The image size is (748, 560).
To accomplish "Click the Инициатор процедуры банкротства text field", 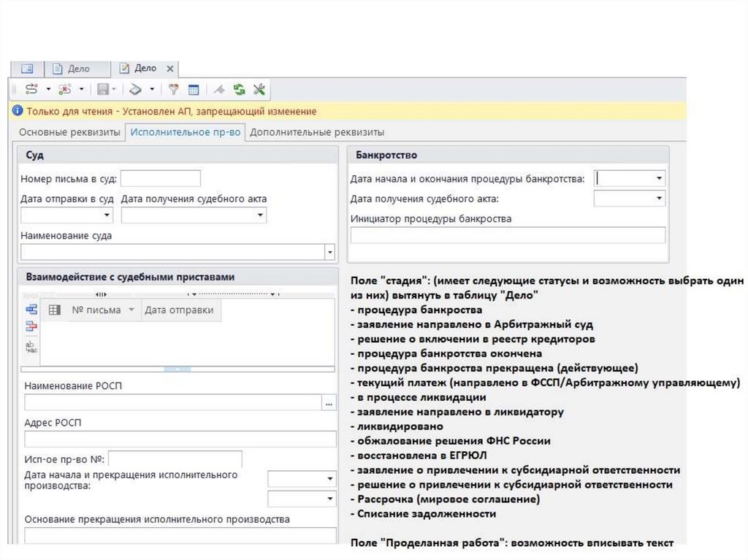I will coord(508,235).
